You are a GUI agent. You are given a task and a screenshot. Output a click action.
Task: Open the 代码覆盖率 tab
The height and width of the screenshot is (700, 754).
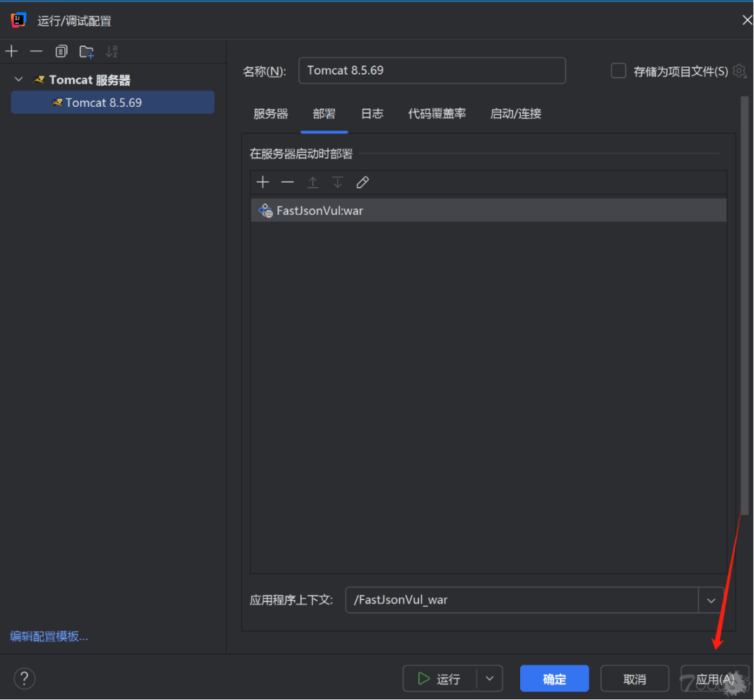(436, 114)
